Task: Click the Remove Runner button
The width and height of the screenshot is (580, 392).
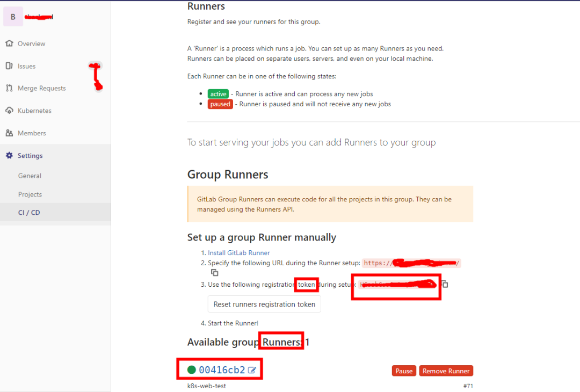Action: (x=446, y=371)
